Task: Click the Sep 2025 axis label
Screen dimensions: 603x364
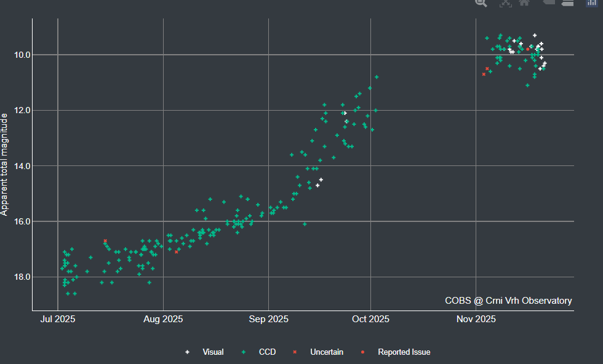Action: [268, 319]
